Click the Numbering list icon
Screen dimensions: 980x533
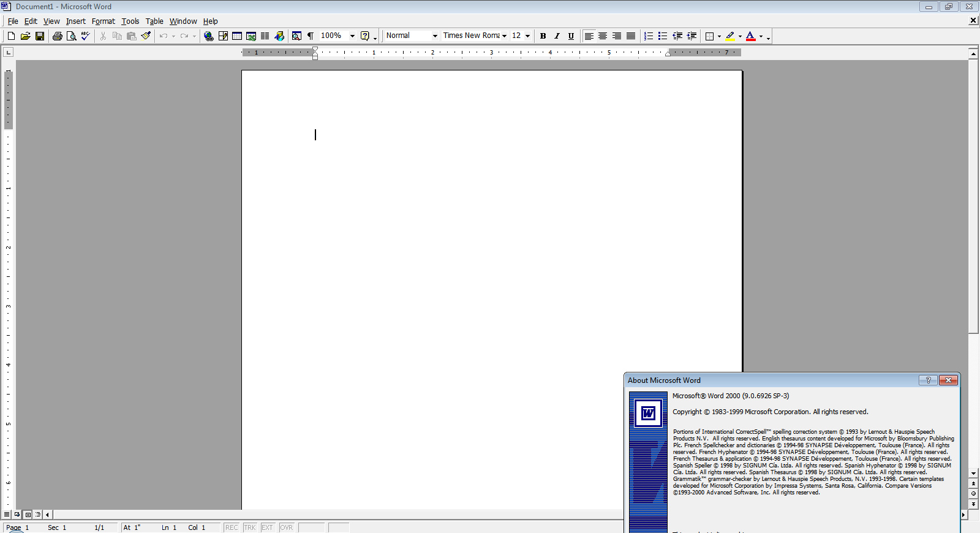649,36
